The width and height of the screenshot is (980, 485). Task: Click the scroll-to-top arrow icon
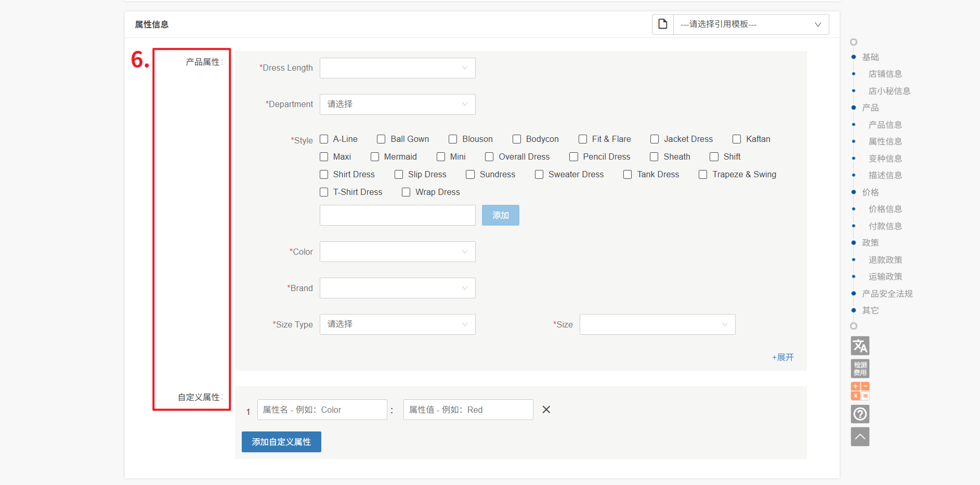click(x=860, y=437)
